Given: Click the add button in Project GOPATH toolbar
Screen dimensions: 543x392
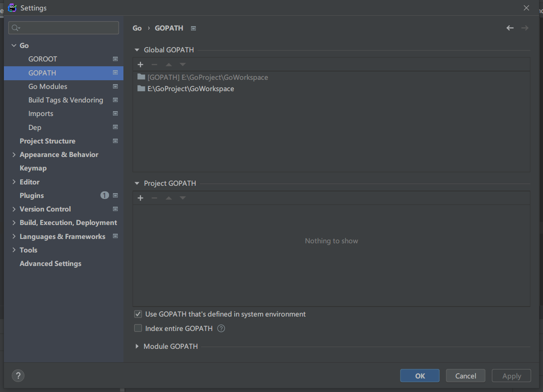Looking at the screenshot, I should click(x=140, y=198).
